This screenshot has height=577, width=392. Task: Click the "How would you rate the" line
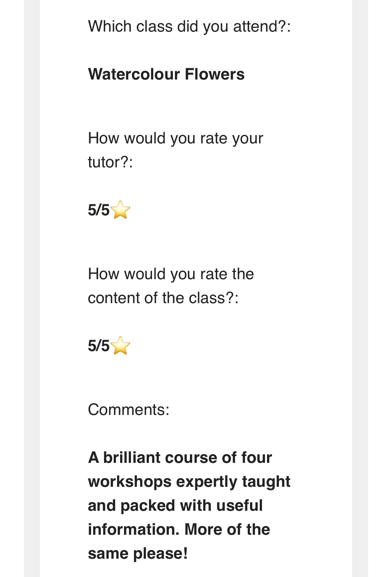(x=171, y=274)
